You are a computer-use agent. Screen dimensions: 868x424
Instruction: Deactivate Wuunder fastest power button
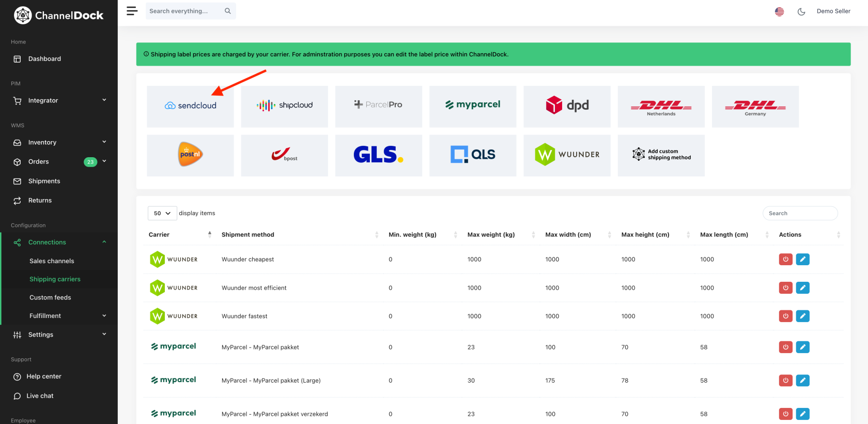tap(785, 316)
